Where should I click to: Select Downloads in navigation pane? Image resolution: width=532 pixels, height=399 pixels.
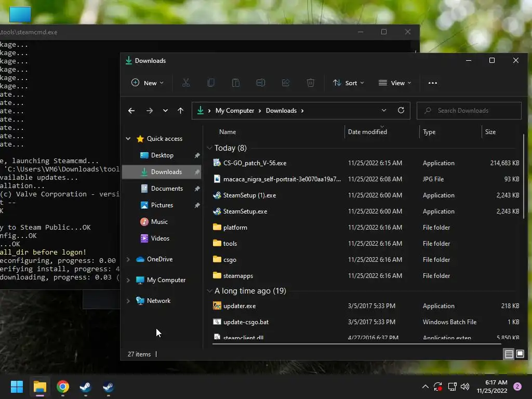tap(162, 172)
